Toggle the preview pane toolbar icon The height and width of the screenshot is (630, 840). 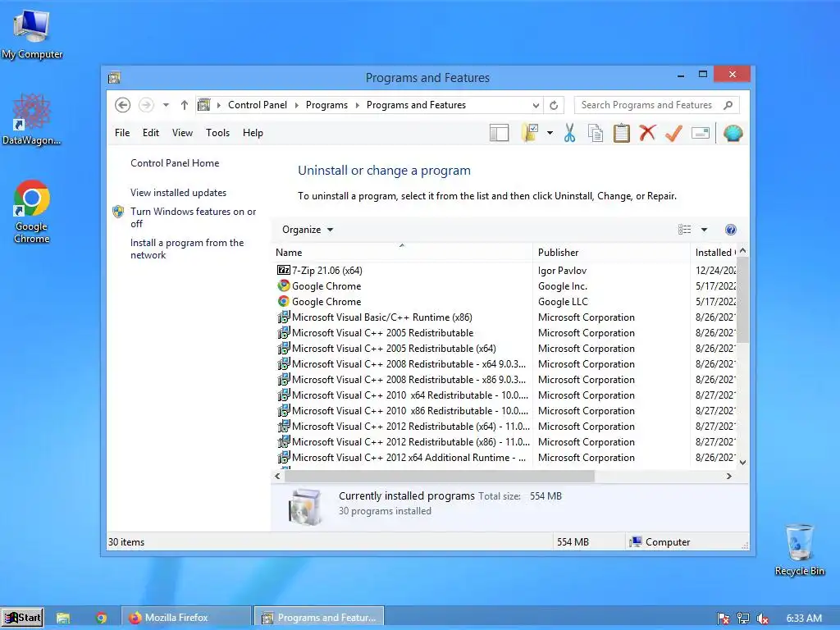point(499,133)
